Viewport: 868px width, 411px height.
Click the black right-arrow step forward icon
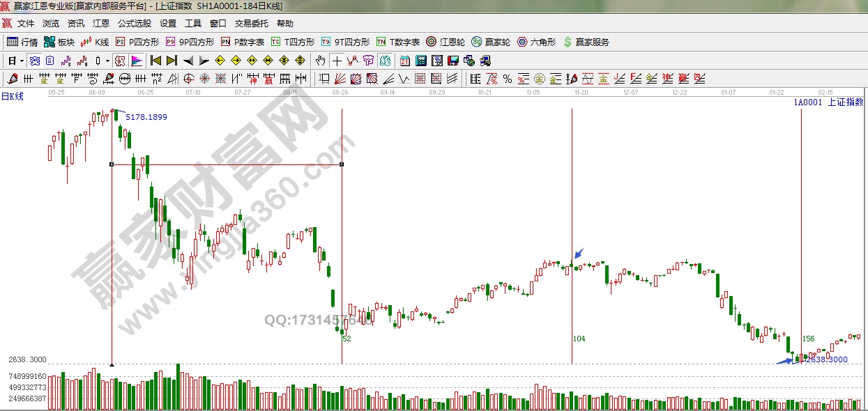tap(204, 61)
